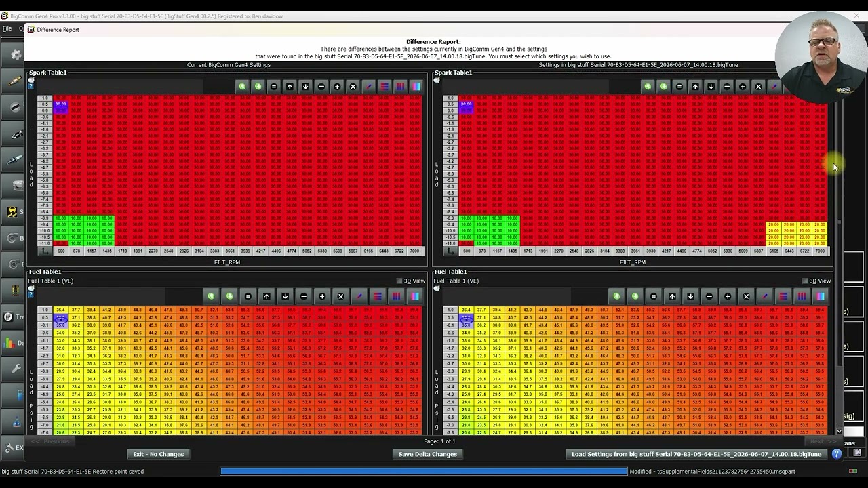Select -11.0 load row in bigTune Spark Table1
This screenshot has height=488, width=868.
450,243
